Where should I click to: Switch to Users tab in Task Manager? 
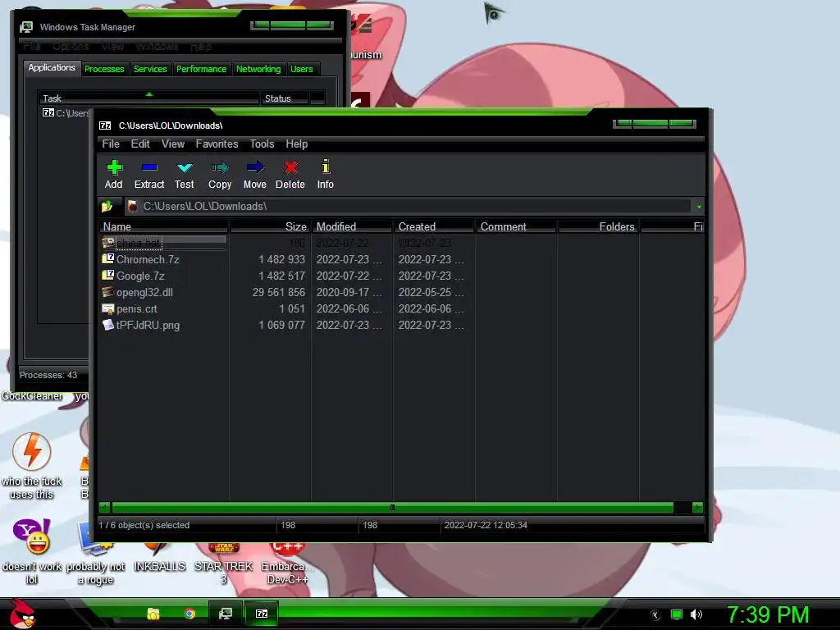[302, 69]
